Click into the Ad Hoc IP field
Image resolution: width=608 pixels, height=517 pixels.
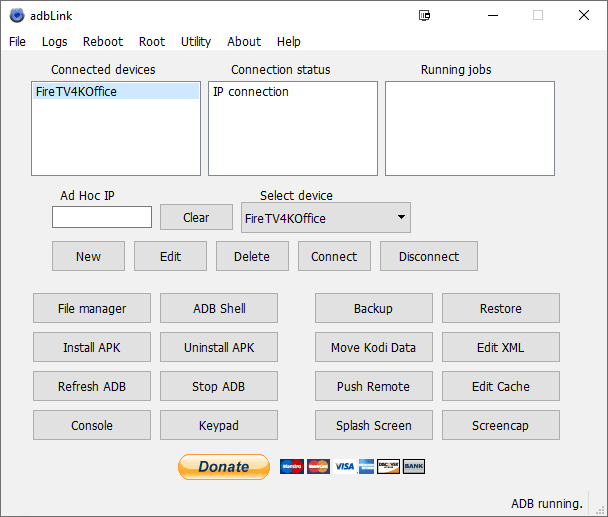pyautogui.click(x=102, y=217)
